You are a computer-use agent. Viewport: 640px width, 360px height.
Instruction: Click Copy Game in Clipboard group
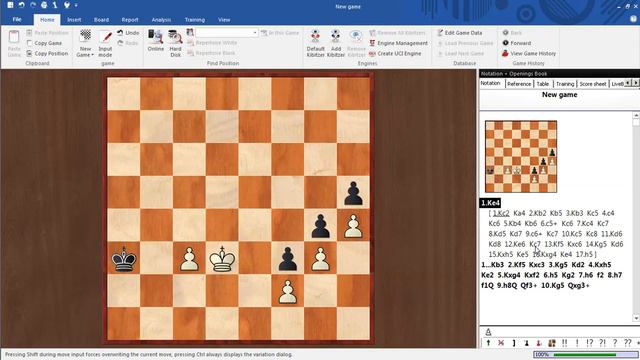coord(44,43)
